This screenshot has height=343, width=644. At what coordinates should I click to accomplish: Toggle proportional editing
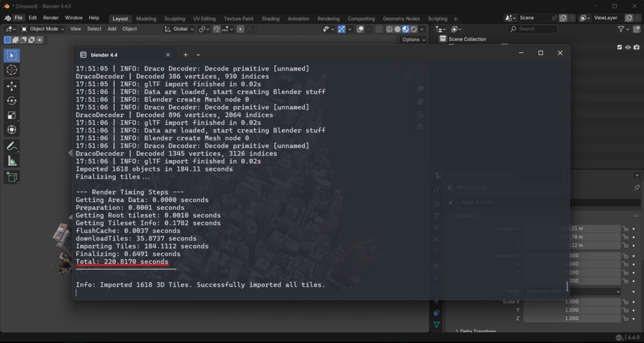click(240, 29)
